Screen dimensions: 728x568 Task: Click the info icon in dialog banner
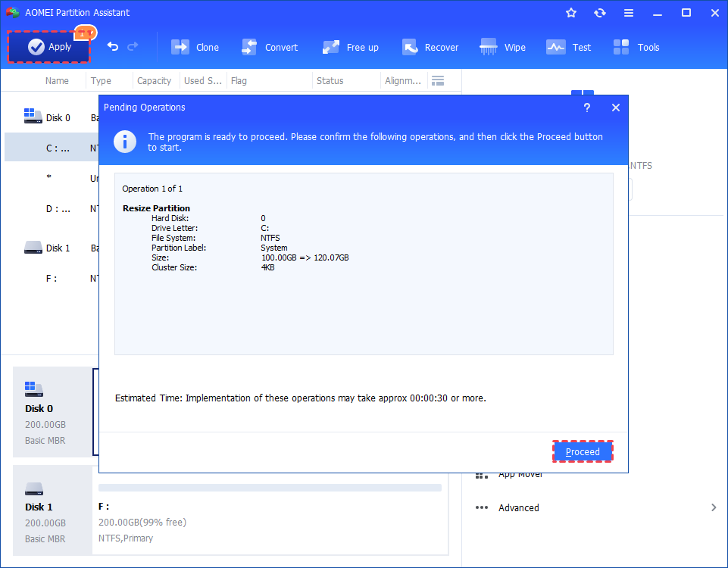(x=125, y=142)
